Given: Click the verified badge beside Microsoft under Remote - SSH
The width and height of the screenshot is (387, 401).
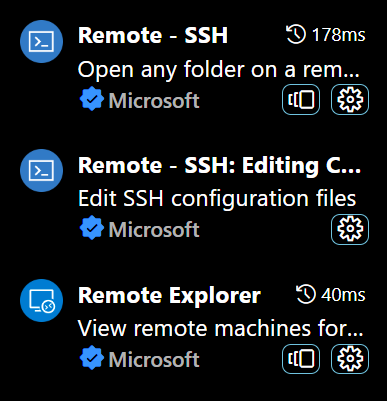Looking at the screenshot, I should [91, 99].
